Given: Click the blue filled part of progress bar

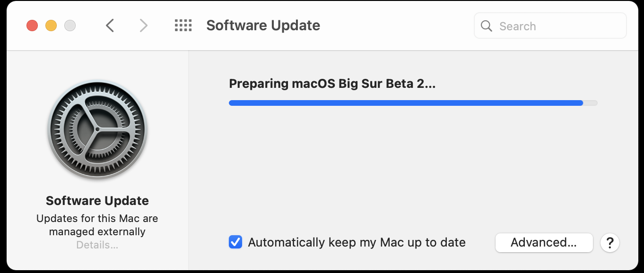Looking at the screenshot, I should click(406, 103).
